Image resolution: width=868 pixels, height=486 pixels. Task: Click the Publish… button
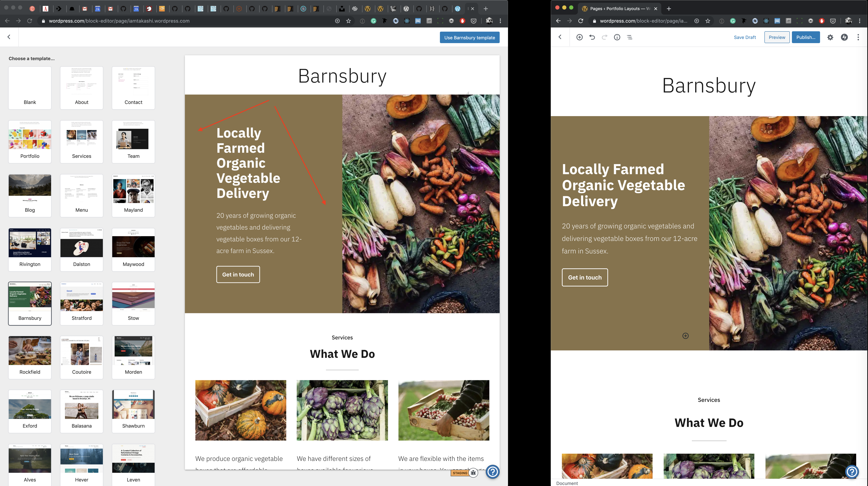coord(806,37)
